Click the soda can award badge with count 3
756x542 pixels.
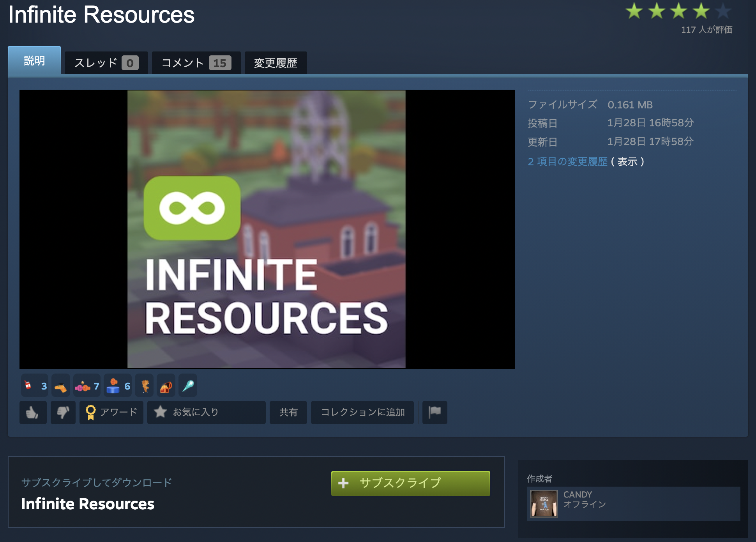point(35,386)
